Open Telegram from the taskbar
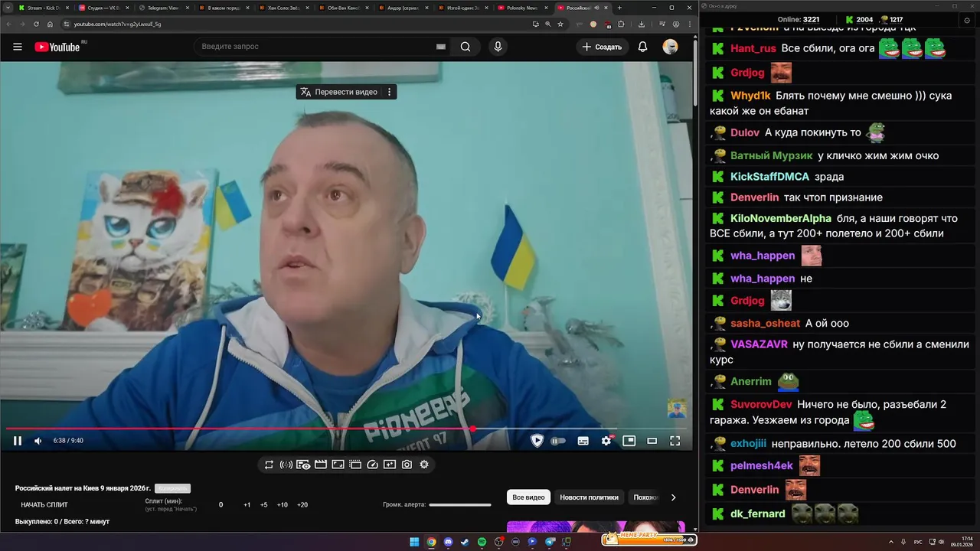This screenshot has height=551, width=980. coord(549,542)
